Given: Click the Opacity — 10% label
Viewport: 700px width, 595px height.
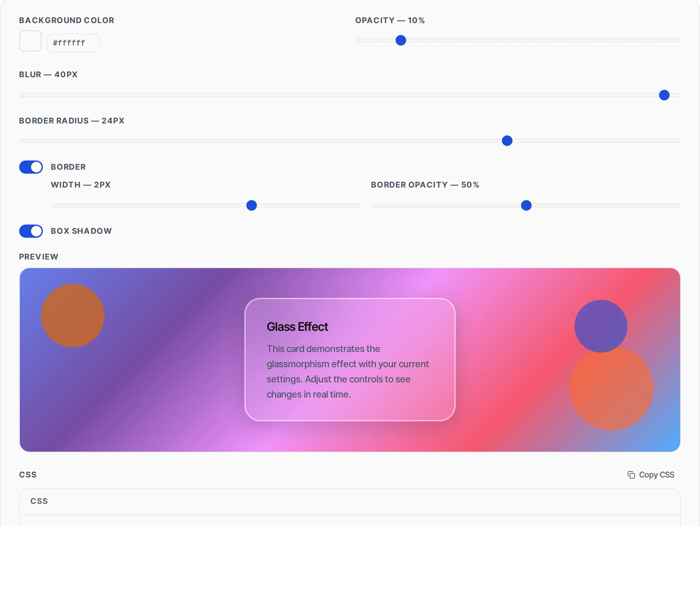Looking at the screenshot, I should coord(390,20).
